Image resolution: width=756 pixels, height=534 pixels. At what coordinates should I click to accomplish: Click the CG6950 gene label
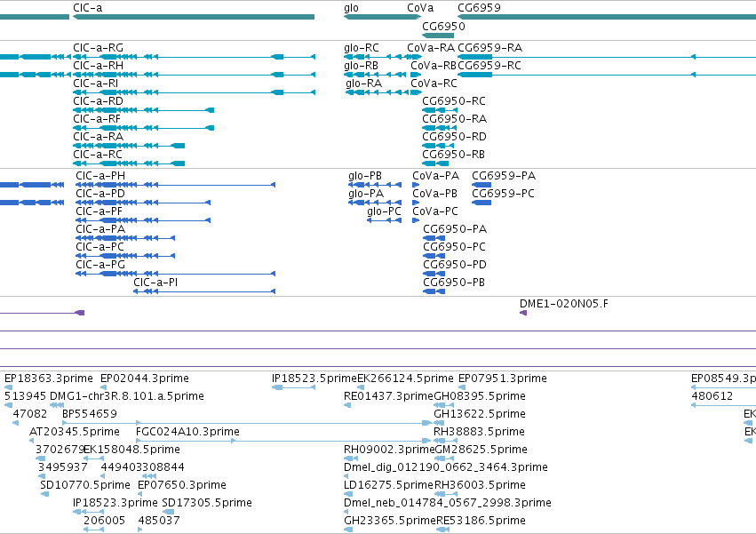[x=443, y=26]
